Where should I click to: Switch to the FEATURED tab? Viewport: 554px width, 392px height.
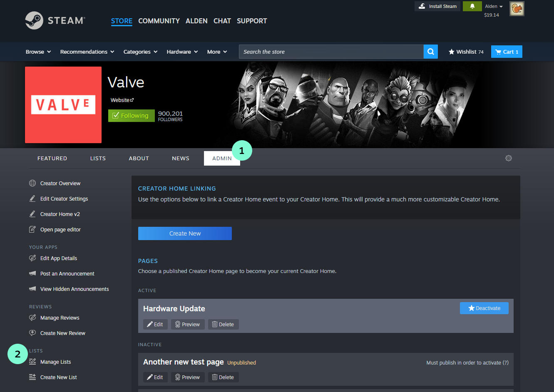pyautogui.click(x=52, y=158)
